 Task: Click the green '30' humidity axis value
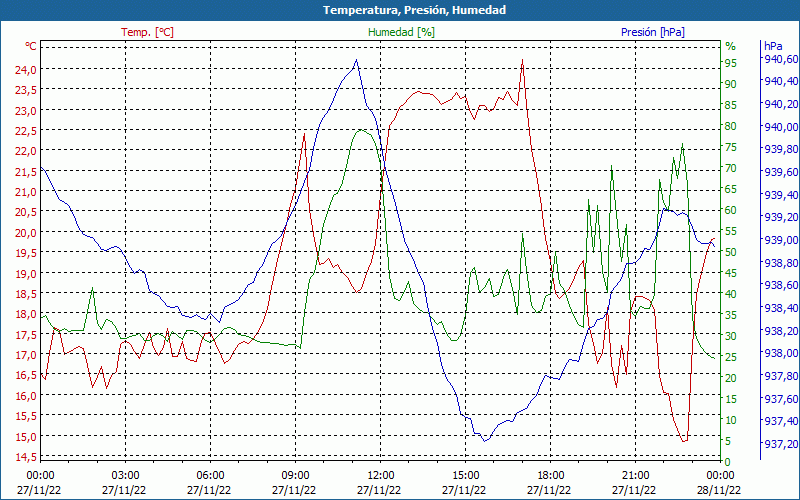[x=731, y=336]
